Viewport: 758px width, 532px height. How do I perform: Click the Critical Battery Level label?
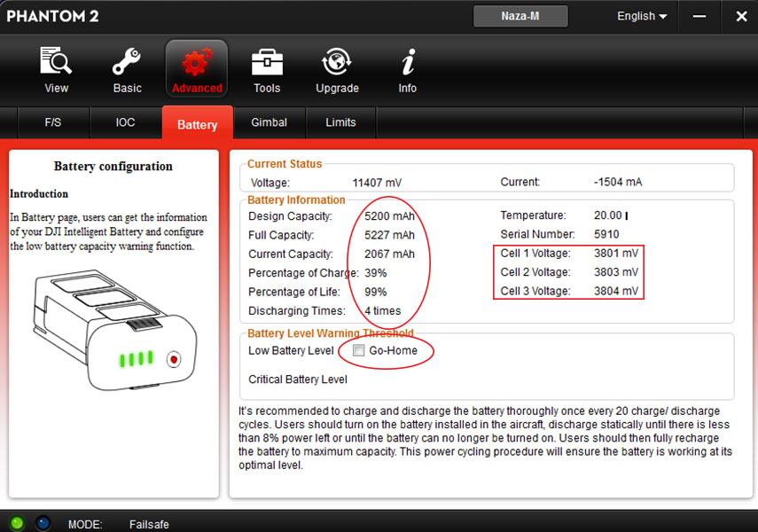pyautogui.click(x=298, y=379)
